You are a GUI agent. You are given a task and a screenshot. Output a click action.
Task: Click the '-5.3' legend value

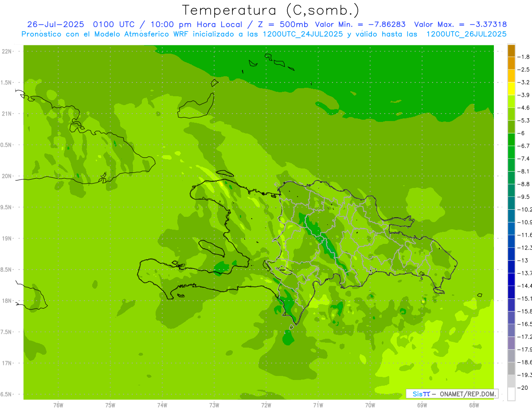click(524, 120)
